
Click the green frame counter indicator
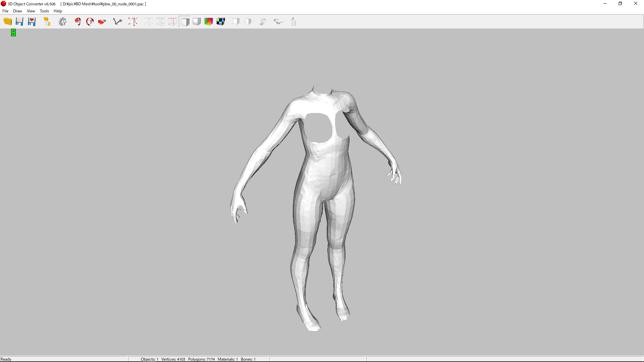click(x=13, y=33)
